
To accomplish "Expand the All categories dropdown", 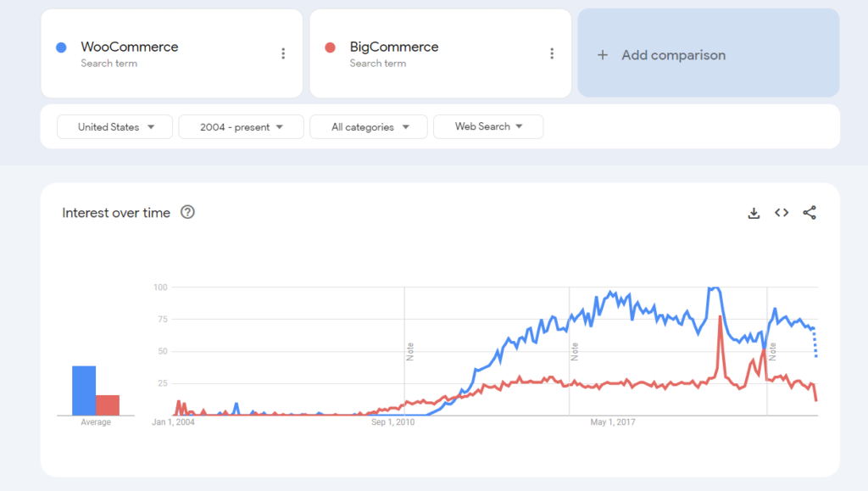I will pos(368,126).
